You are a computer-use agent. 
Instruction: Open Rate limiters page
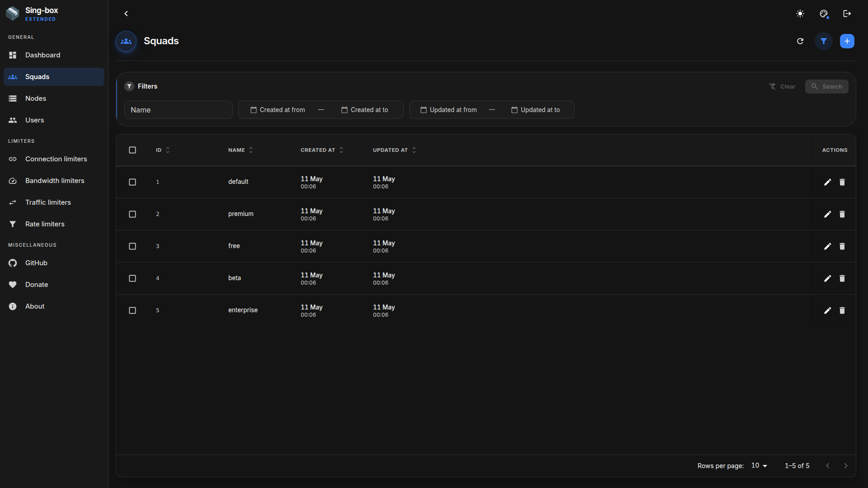point(54,224)
